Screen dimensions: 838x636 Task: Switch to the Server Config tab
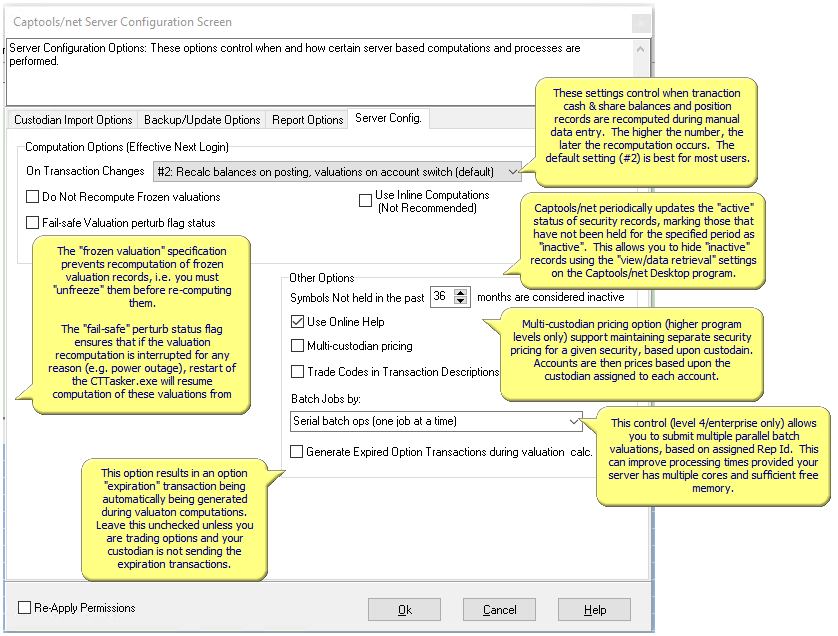tap(388, 117)
